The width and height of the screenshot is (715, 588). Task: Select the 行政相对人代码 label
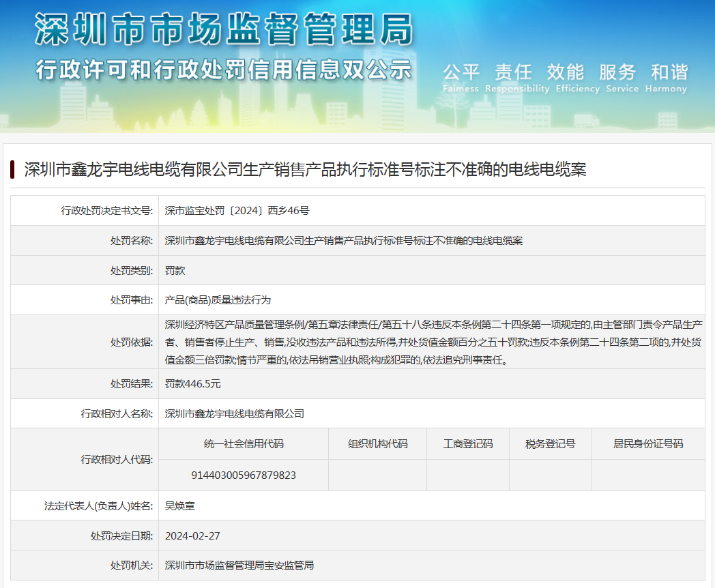(x=117, y=460)
